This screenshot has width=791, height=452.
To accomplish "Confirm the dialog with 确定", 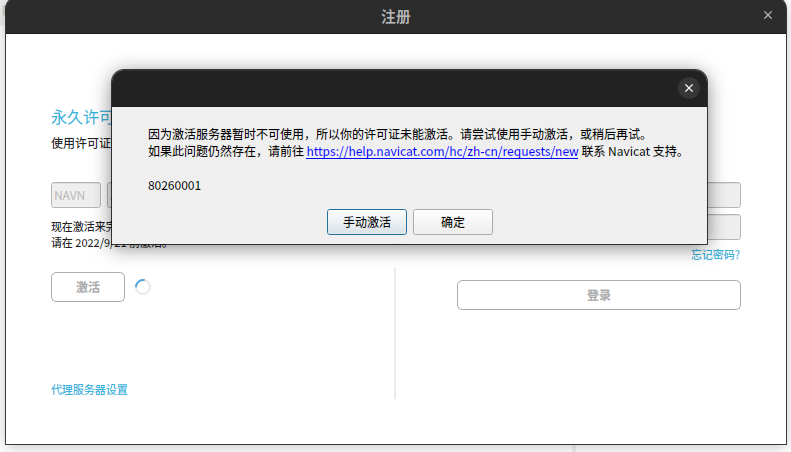I will pyautogui.click(x=453, y=222).
